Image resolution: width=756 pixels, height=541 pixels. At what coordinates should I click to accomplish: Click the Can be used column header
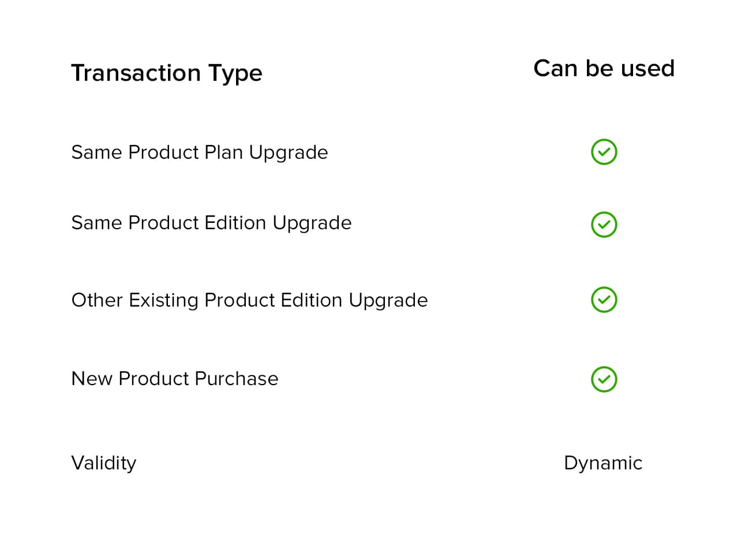[x=604, y=68]
